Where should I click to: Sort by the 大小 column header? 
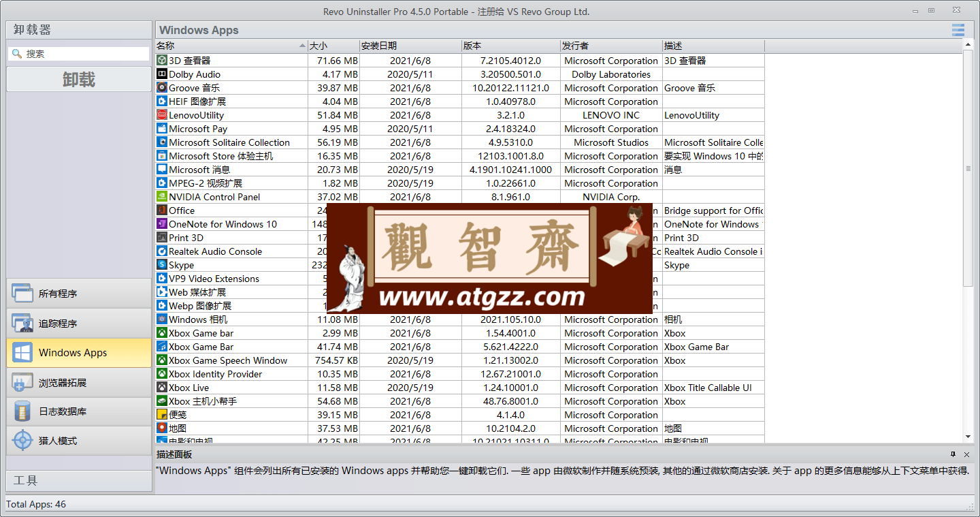click(333, 46)
